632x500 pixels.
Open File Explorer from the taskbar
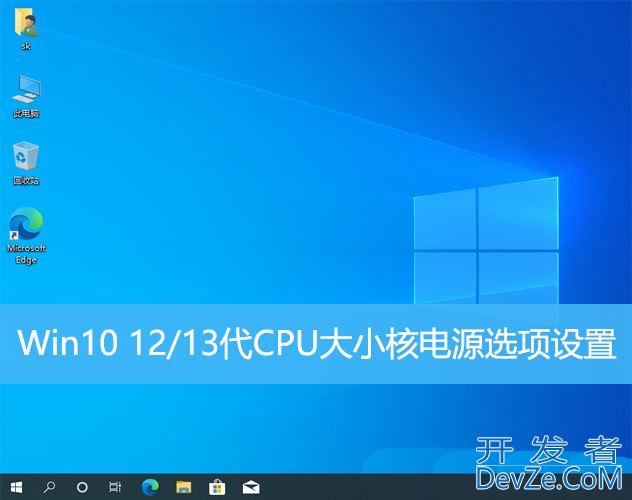coord(182,487)
